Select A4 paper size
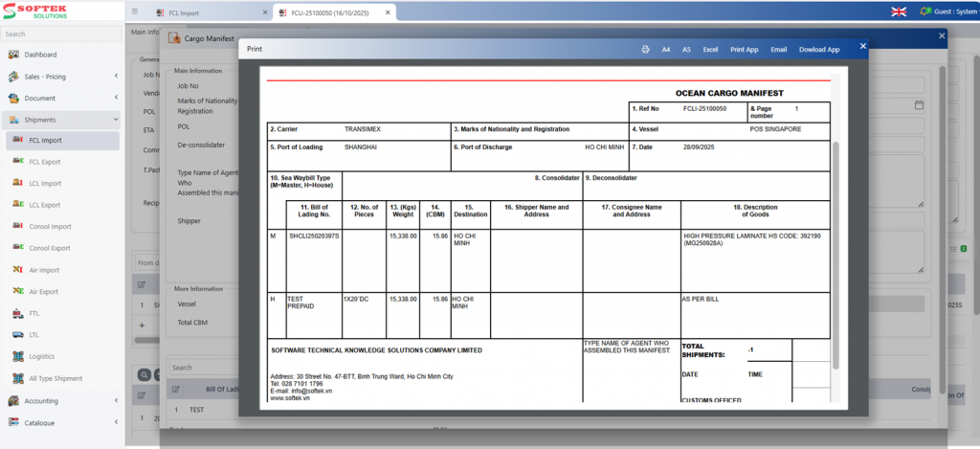Image resolution: width=980 pixels, height=449 pixels. (x=666, y=49)
